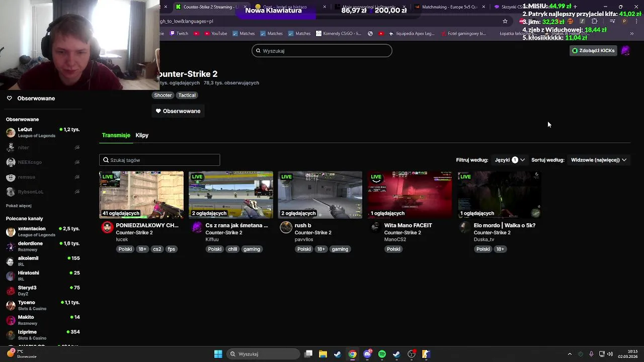Screen dimensions: 644x362
Task: Open Hiratoshi channel in recommended list
Action: coord(43,276)
